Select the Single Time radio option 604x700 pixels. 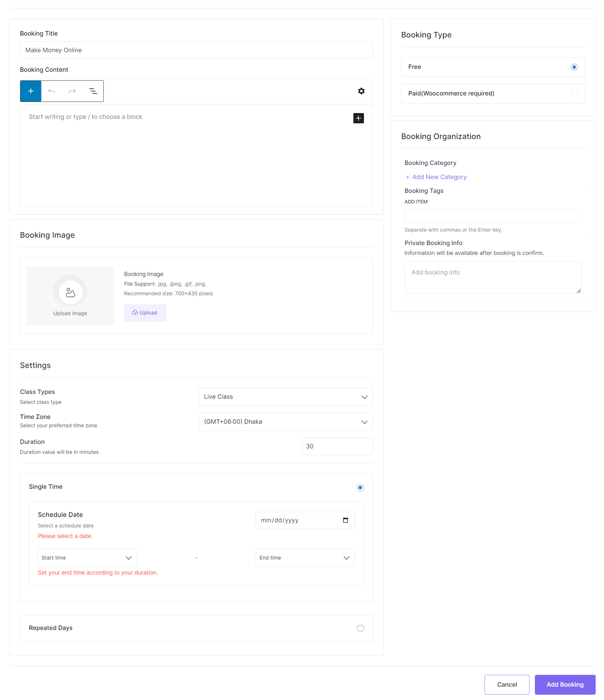360,487
